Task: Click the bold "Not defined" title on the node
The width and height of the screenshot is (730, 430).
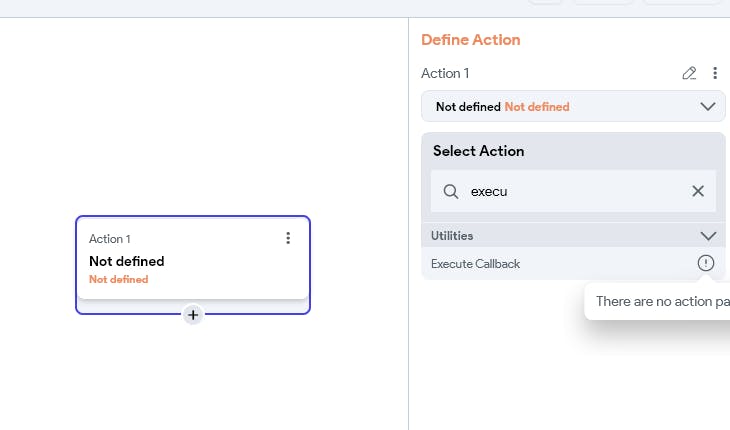Action: 127,261
